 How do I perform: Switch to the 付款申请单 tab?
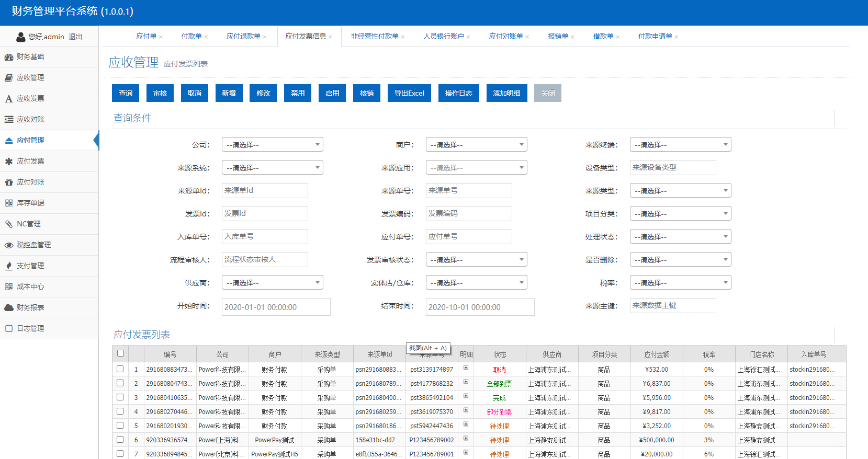[655, 37]
